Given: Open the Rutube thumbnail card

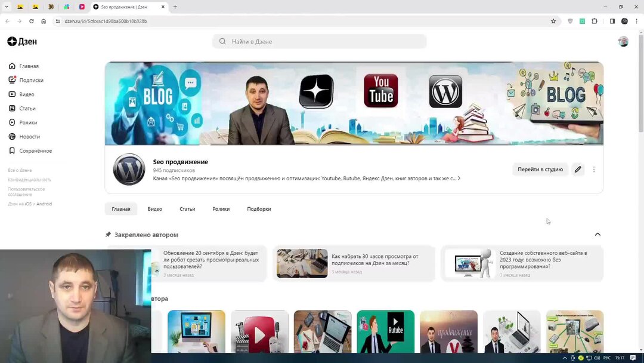Looking at the screenshot, I should [x=386, y=331].
